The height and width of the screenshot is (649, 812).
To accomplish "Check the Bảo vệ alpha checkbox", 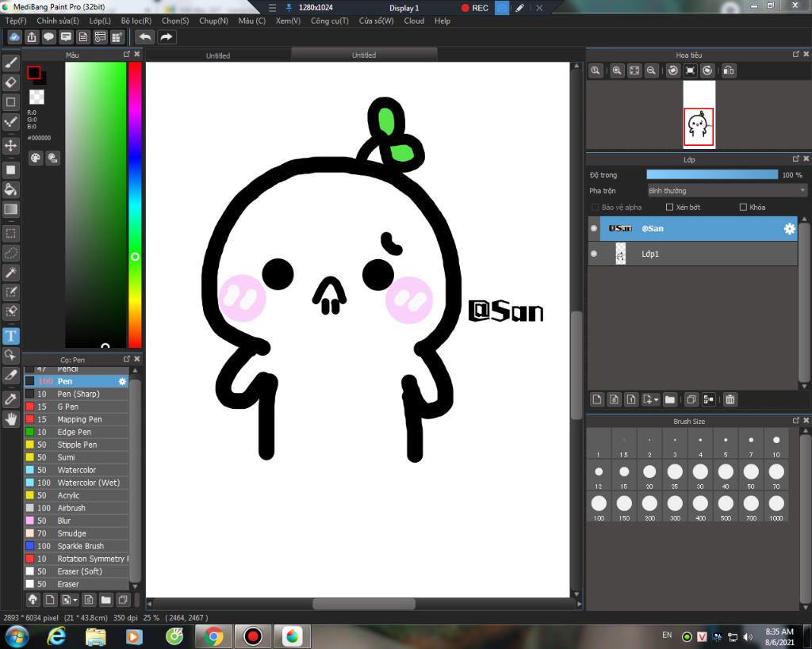I will point(595,207).
